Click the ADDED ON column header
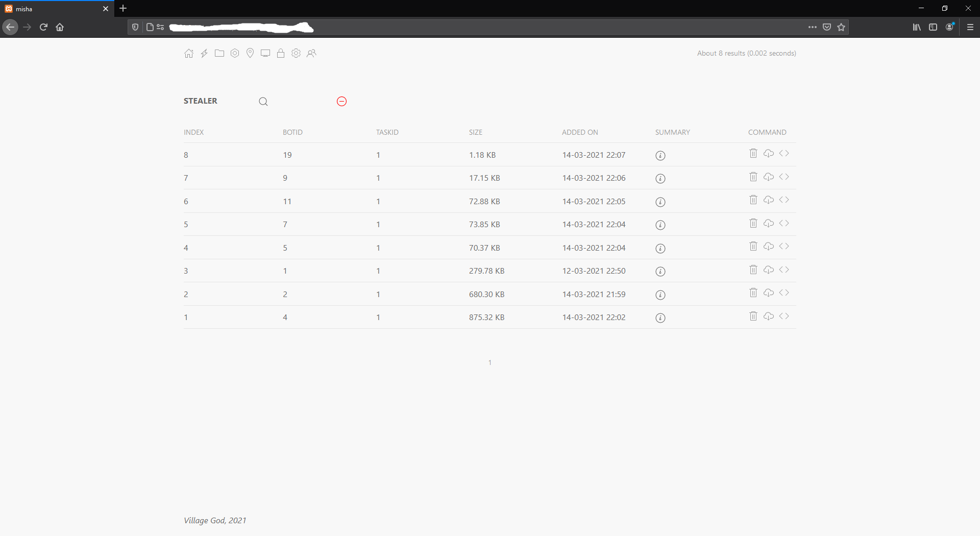 point(580,132)
